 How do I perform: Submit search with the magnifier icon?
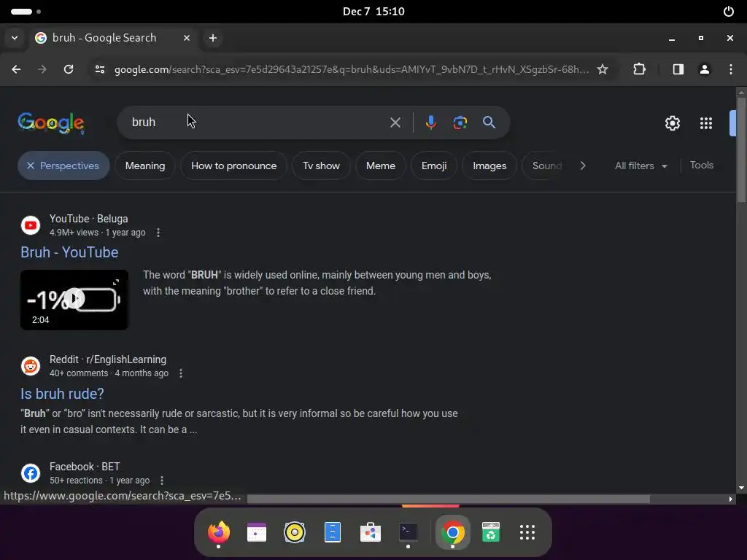click(489, 122)
